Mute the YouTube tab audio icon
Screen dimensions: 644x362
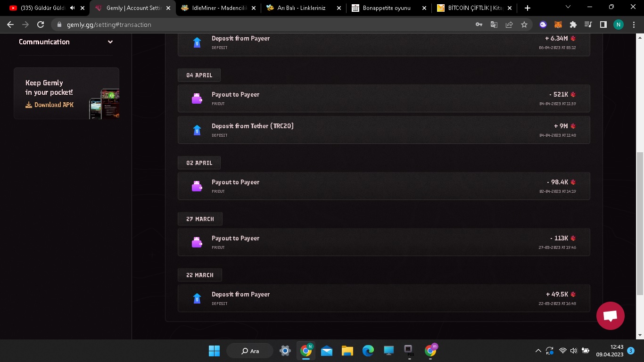point(72,8)
